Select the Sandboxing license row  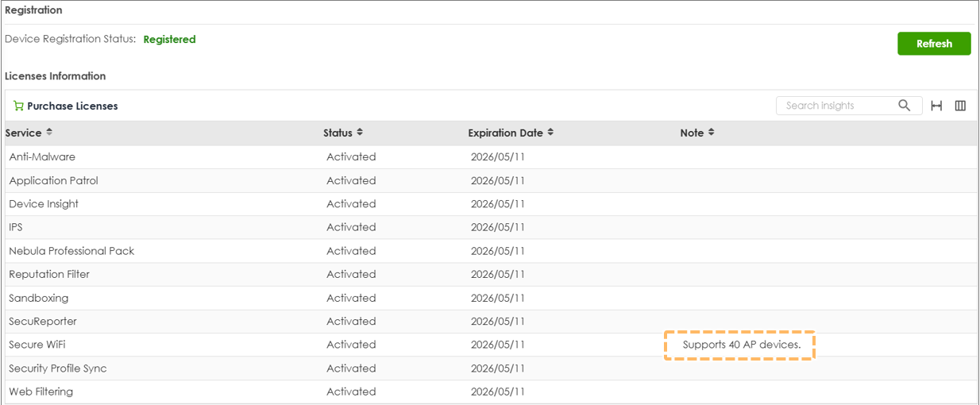pyautogui.click(x=38, y=298)
